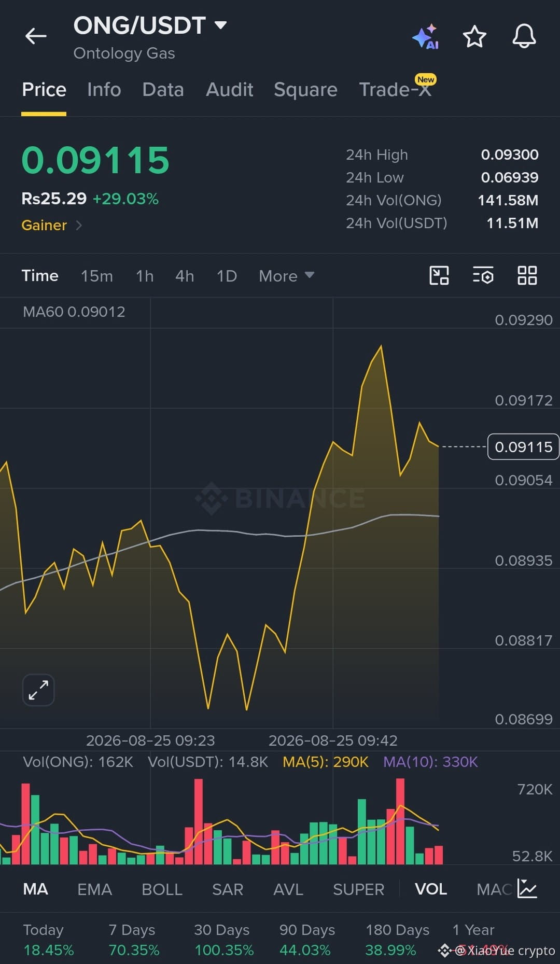The width and height of the screenshot is (560, 964).
Task: Tap the 24h Vol(ONG) value 141.58M
Action: click(508, 200)
